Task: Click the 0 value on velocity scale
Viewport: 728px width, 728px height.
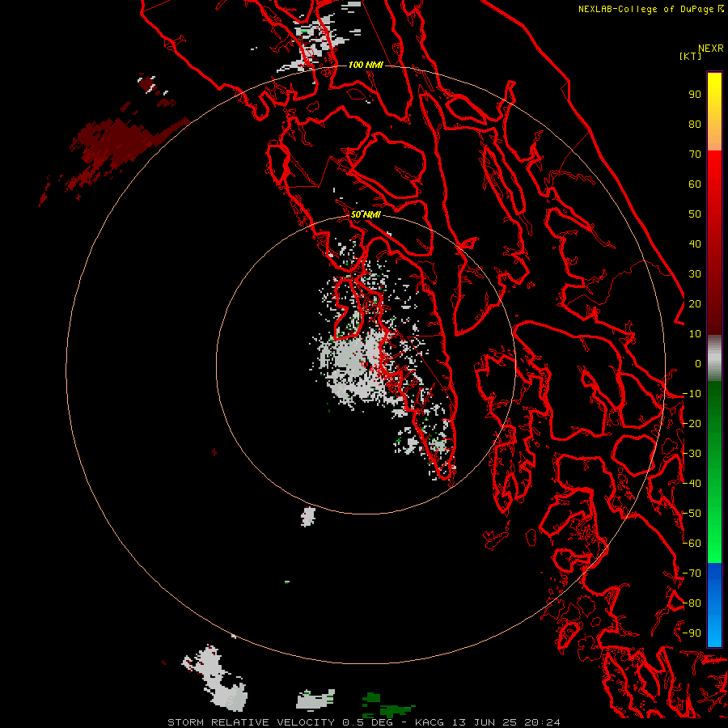Action: [698, 363]
